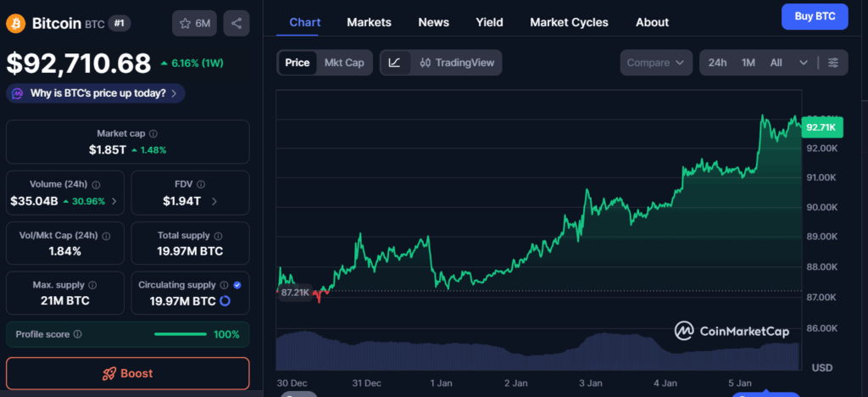
Task: Click the share icon next to Bitcoin
Action: click(x=236, y=23)
